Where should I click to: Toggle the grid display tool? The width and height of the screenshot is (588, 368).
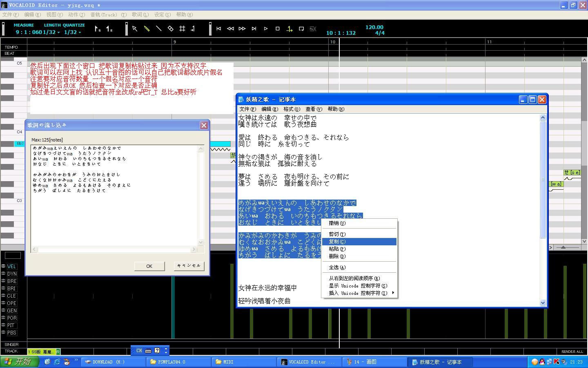[182, 29]
